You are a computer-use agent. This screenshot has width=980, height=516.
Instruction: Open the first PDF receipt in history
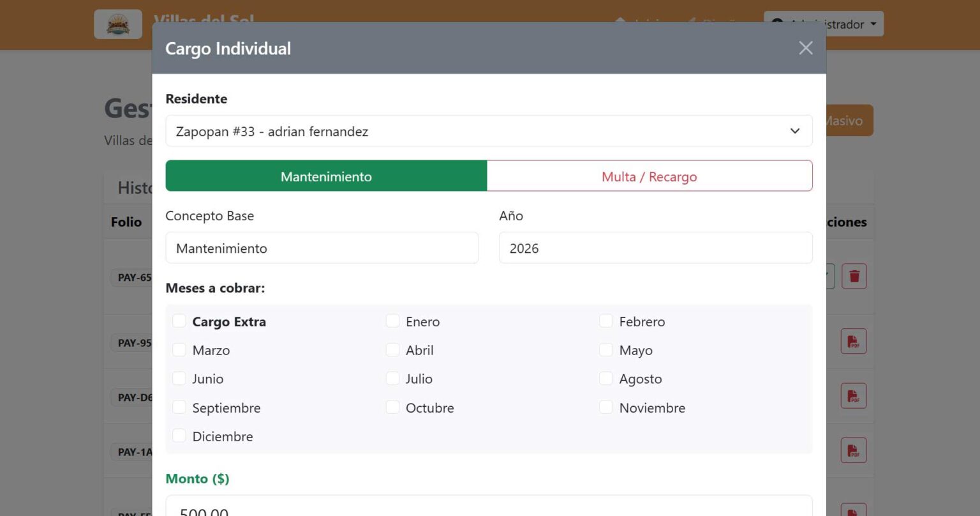tap(854, 340)
